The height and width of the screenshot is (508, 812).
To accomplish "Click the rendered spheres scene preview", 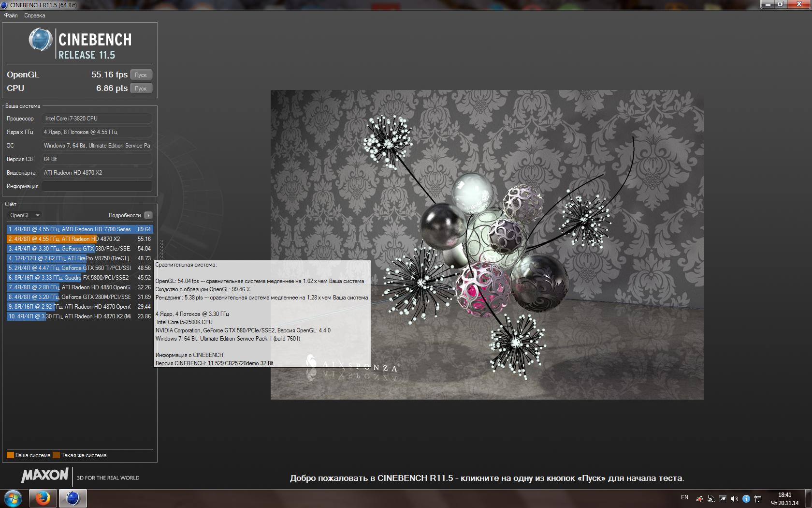I will click(x=487, y=244).
